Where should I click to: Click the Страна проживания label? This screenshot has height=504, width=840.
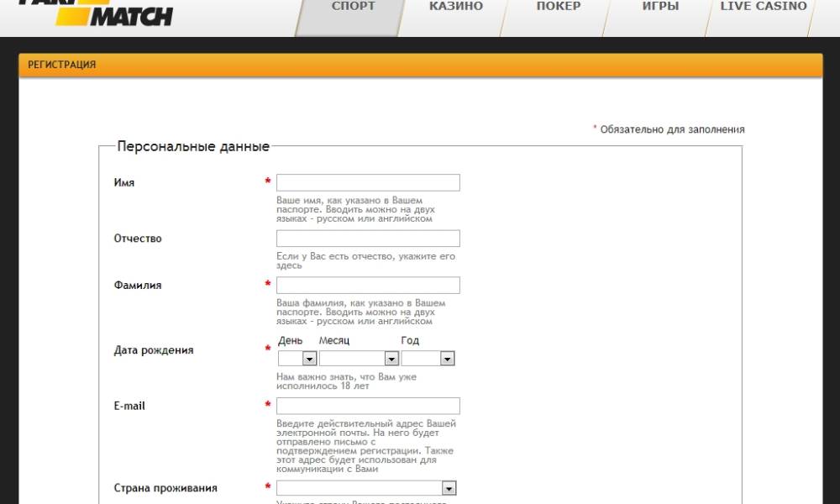coord(165,488)
